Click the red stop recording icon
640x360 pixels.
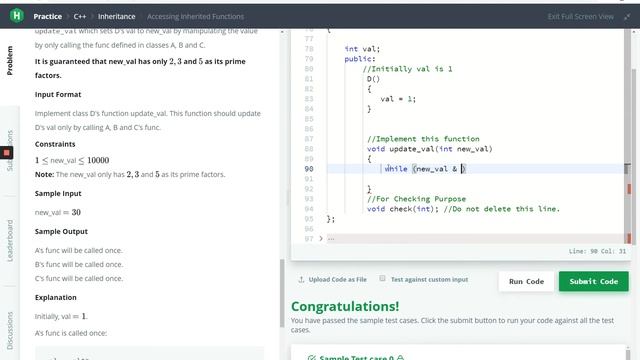click(7, 153)
